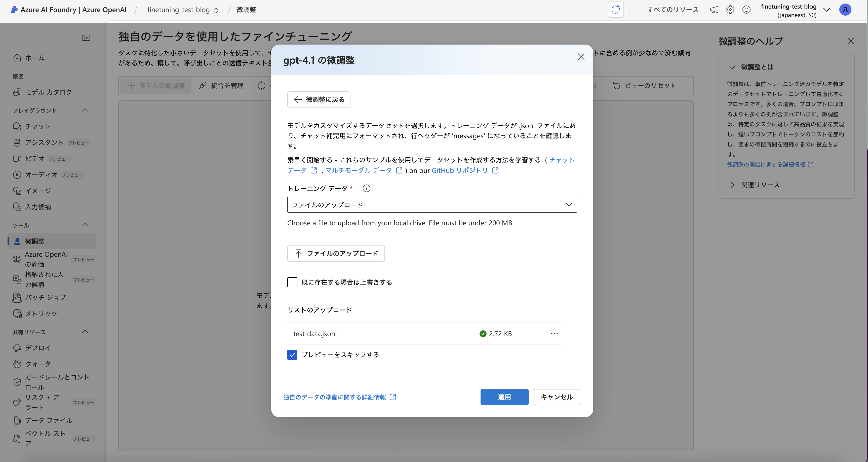Open the more options ellipsis for test-data.jsonl
Screen dimensions: 868x462
tap(554, 334)
